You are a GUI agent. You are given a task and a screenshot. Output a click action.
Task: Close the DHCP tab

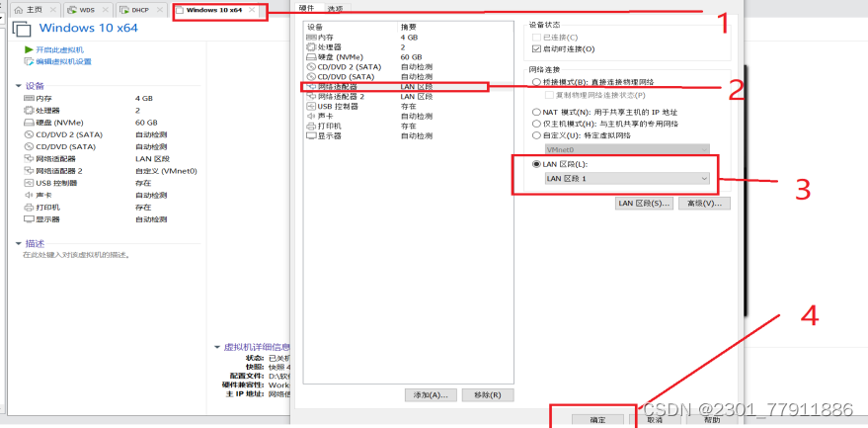158,10
